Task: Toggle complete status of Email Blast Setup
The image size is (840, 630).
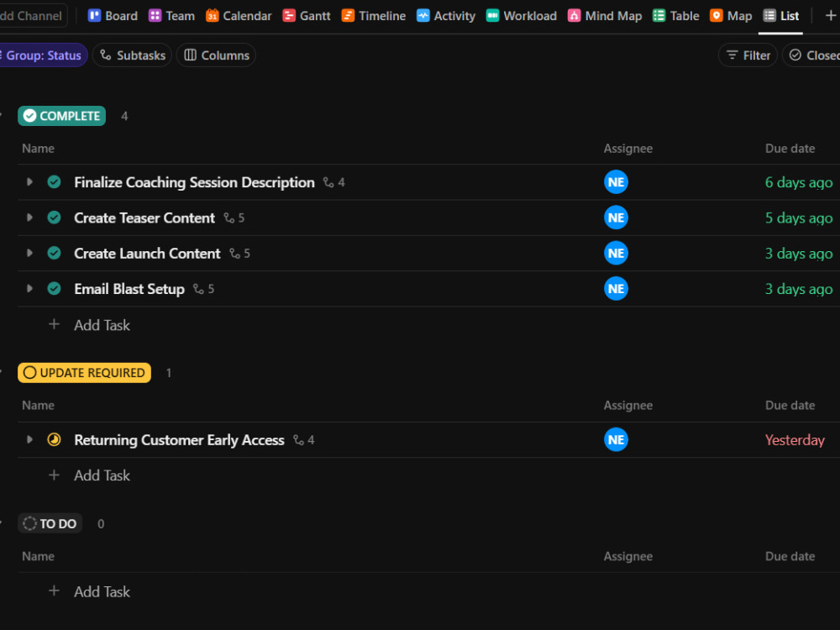Action: pyautogui.click(x=54, y=288)
